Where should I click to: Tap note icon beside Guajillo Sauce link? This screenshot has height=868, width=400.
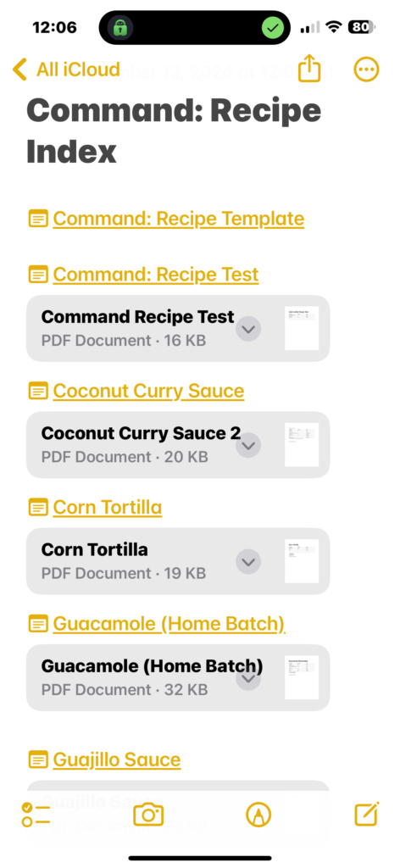click(x=37, y=759)
